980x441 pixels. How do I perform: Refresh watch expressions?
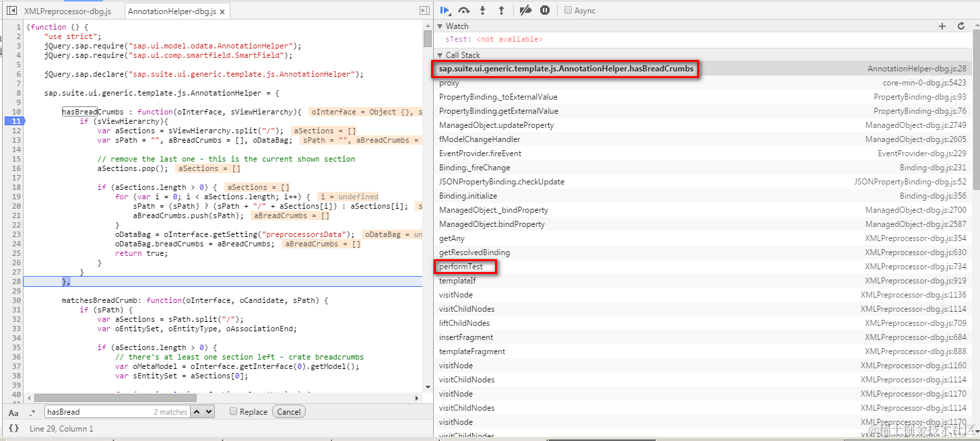tap(961, 26)
